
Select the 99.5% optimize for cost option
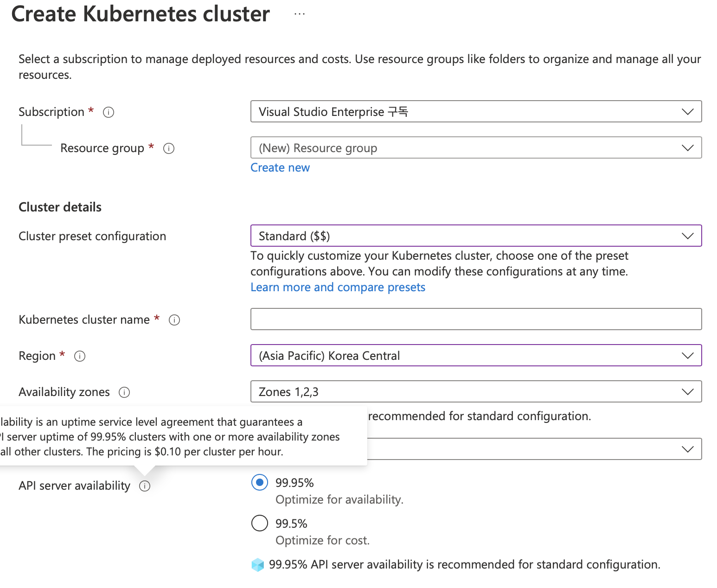[x=260, y=523]
